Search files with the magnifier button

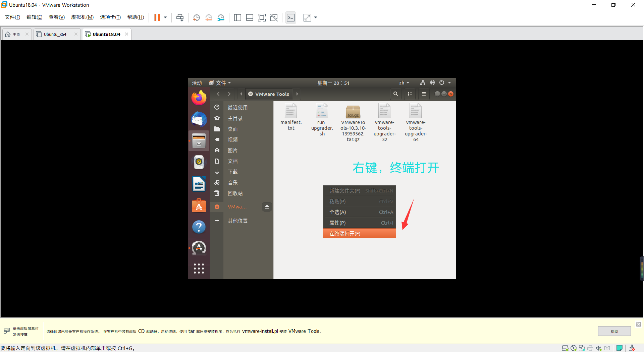396,94
